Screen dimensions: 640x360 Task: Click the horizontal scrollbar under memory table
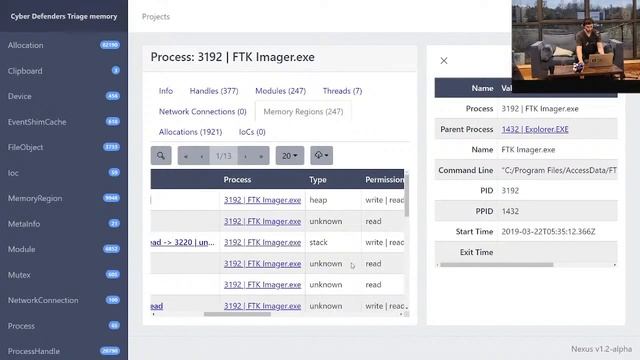click(x=237, y=314)
